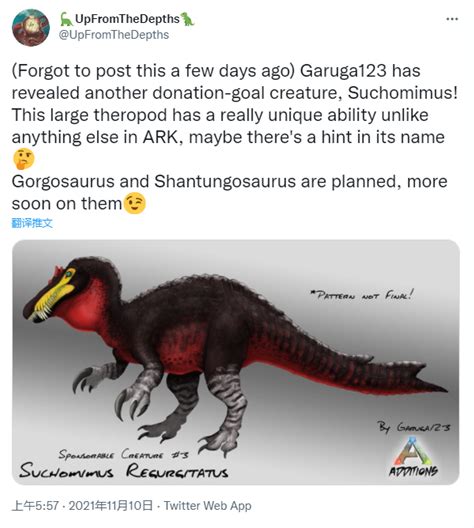This screenshot has width=474, height=528.
Task: Open the three-dot more options menu
Action: (x=452, y=19)
